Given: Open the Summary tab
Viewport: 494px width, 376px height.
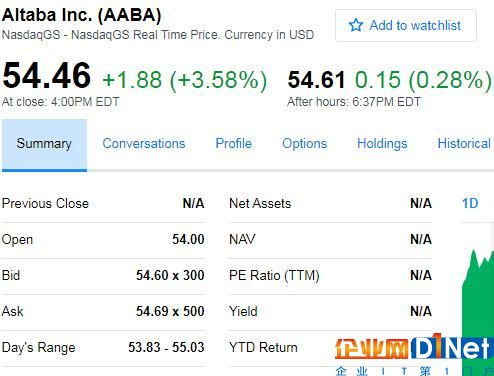Looking at the screenshot, I should coord(44,145).
